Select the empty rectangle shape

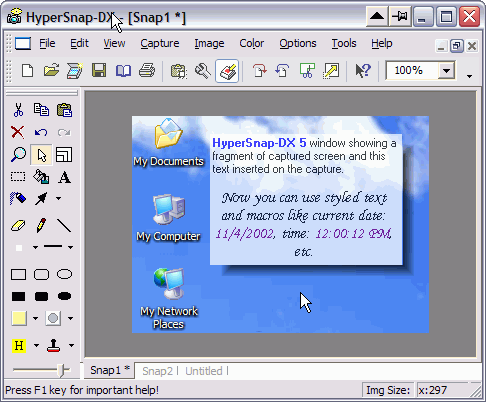[18, 275]
